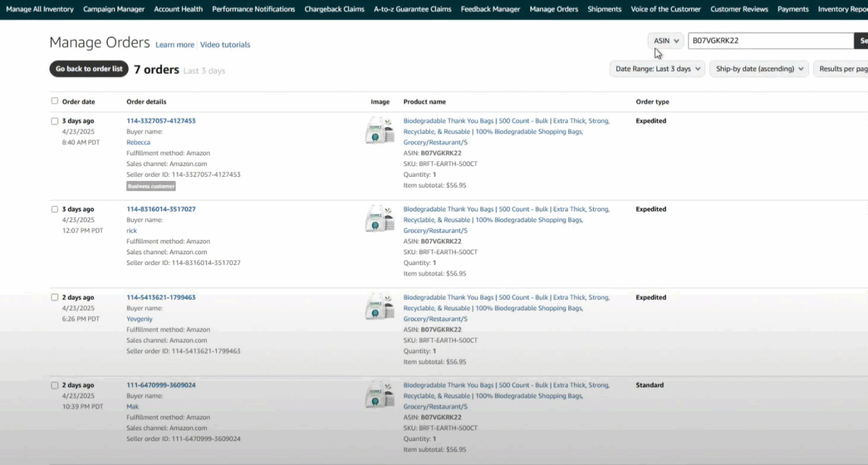
Task: Open Results per page dropdown
Action: [x=841, y=68]
